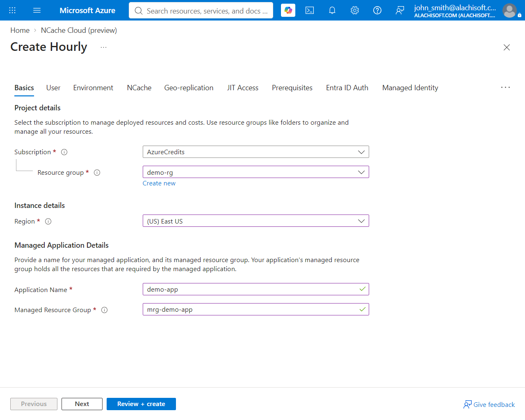This screenshot has height=420, width=525.
Task: Show Managed Resource Group info icon
Action: (x=105, y=310)
